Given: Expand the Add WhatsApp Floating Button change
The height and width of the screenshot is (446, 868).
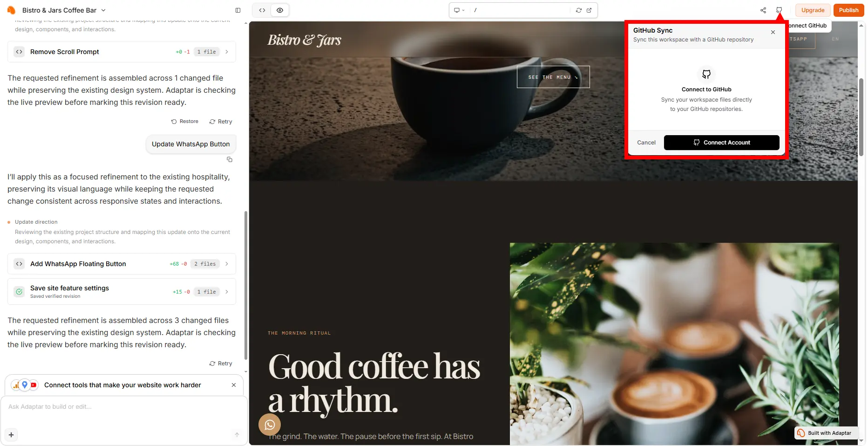Looking at the screenshot, I should pos(227,264).
